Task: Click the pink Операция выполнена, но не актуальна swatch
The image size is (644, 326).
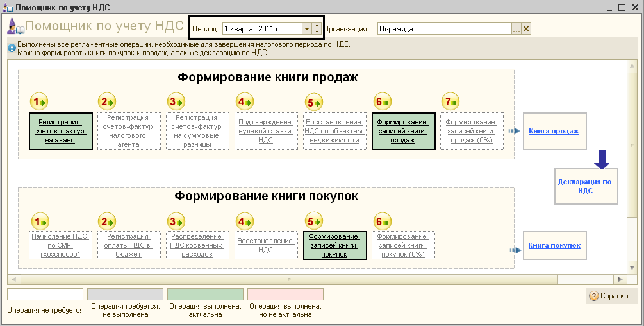Action: tap(285, 295)
